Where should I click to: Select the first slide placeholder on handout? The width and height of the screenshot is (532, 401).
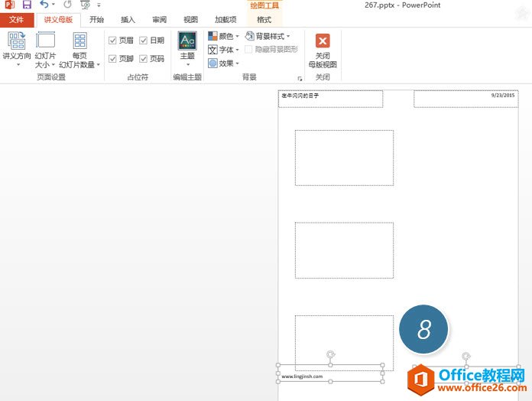tap(344, 158)
